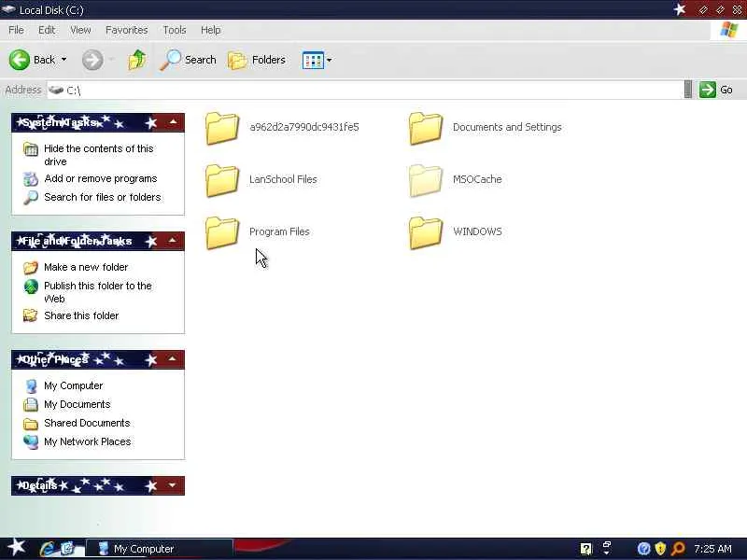Click the yellow question mark tray icon
The width and height of the screenshot is (747, 560).
pyautogui.click(x=586, y=549)
